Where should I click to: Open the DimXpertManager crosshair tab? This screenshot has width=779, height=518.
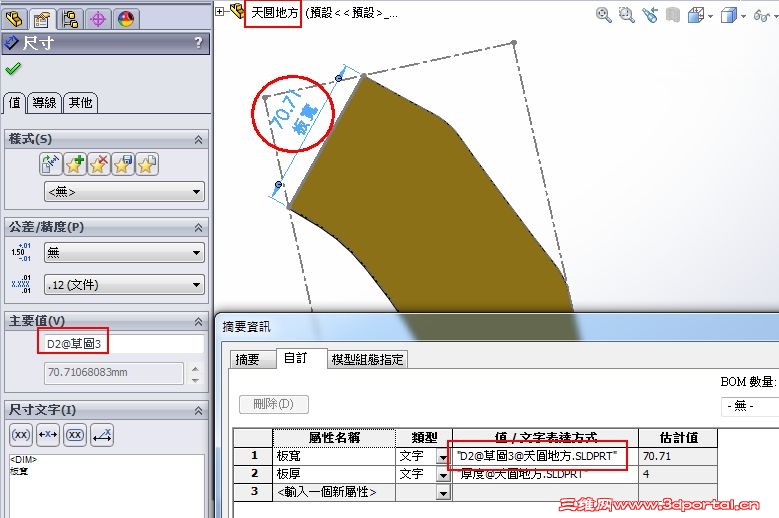pos(98,19)
